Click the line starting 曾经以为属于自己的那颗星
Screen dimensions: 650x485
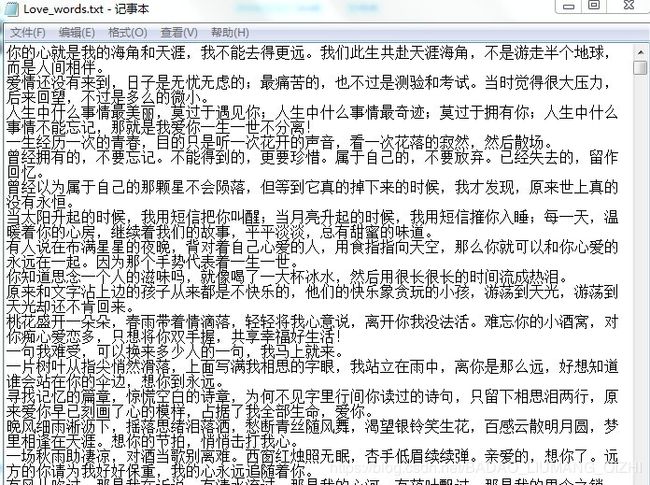[312, 187]
